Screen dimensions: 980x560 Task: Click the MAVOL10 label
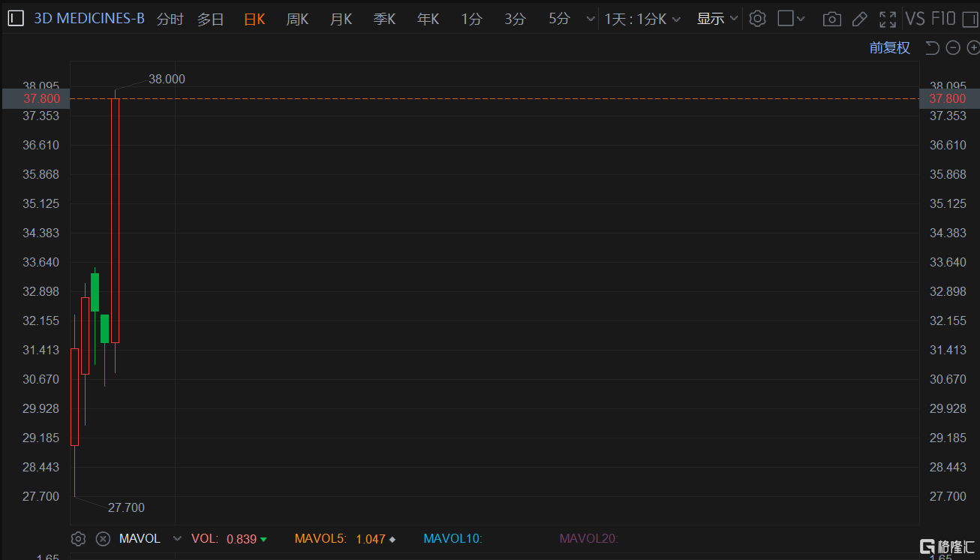point(452,538)
